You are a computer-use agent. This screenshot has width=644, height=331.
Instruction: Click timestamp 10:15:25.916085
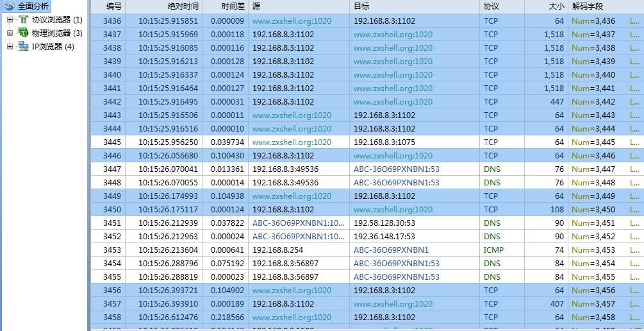click(168, 47)
